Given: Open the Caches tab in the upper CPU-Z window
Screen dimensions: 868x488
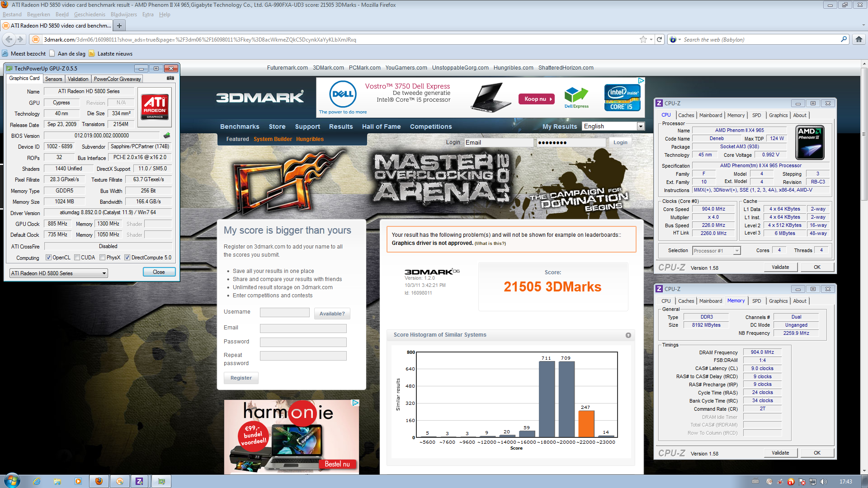Looking at the screenshot, I should [686, 115].
